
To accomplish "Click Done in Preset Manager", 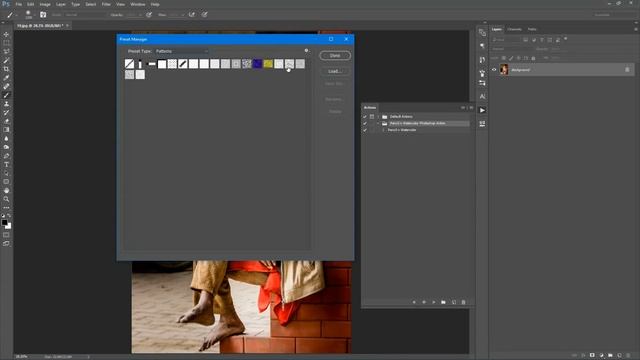I will 335,56.
